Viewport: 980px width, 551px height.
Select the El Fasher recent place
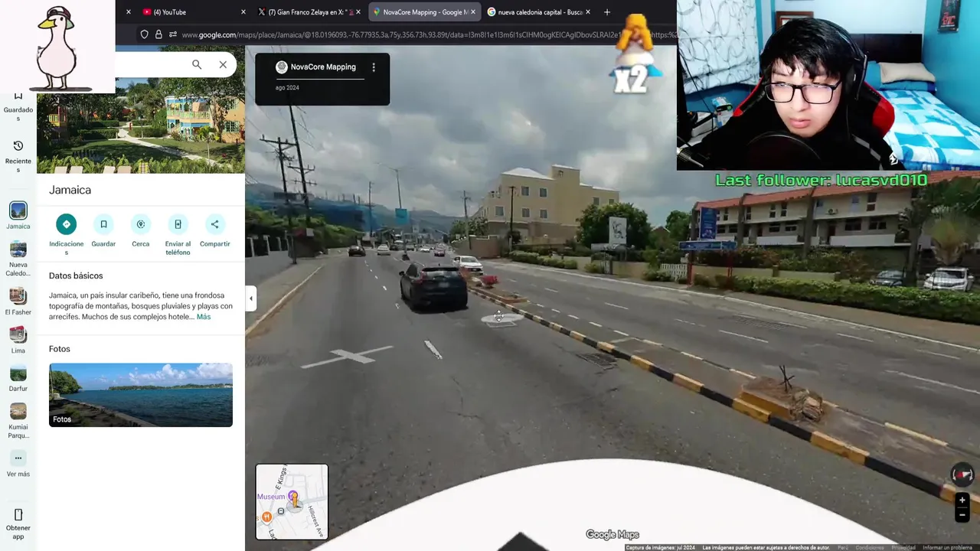(x=18, y=302)
